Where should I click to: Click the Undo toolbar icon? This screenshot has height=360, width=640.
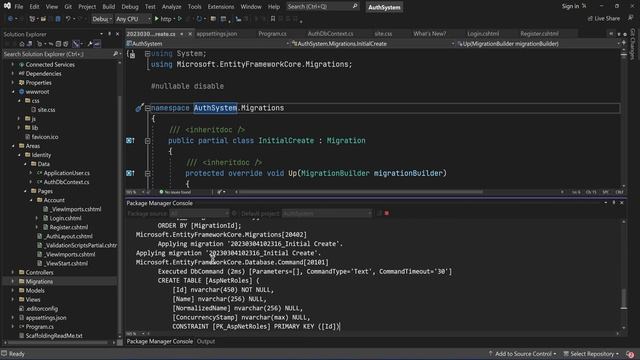click(x=68, y=19)
